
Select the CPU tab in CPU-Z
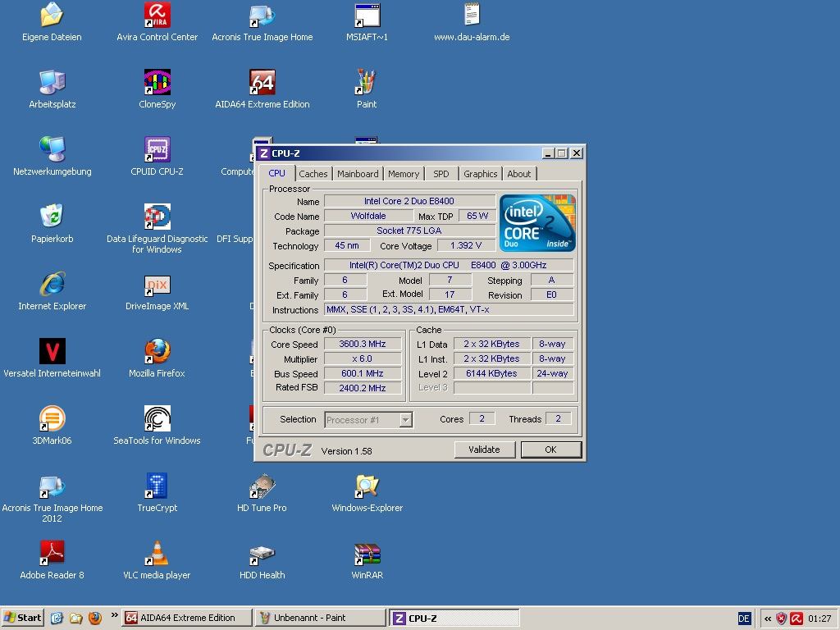pos(277,173)
